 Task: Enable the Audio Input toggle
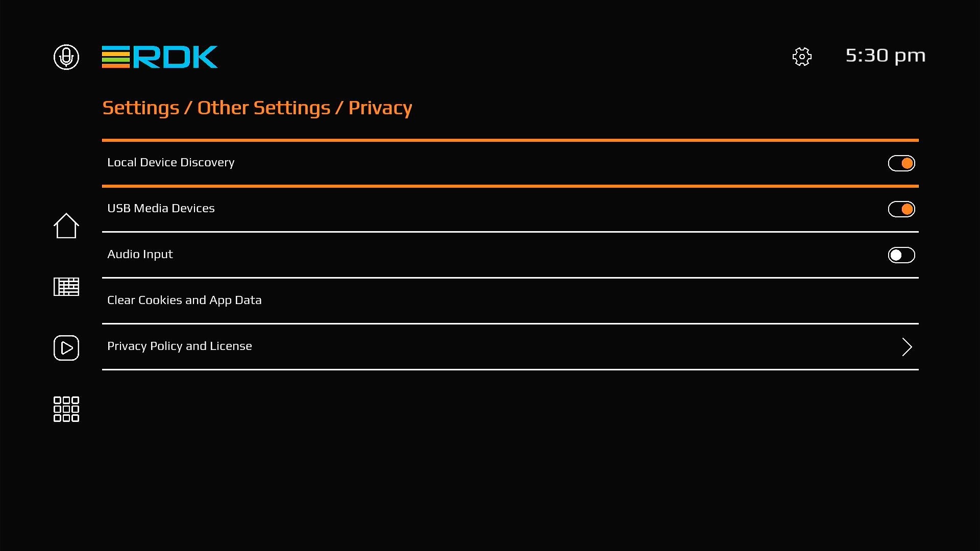[x=901, y=255]
